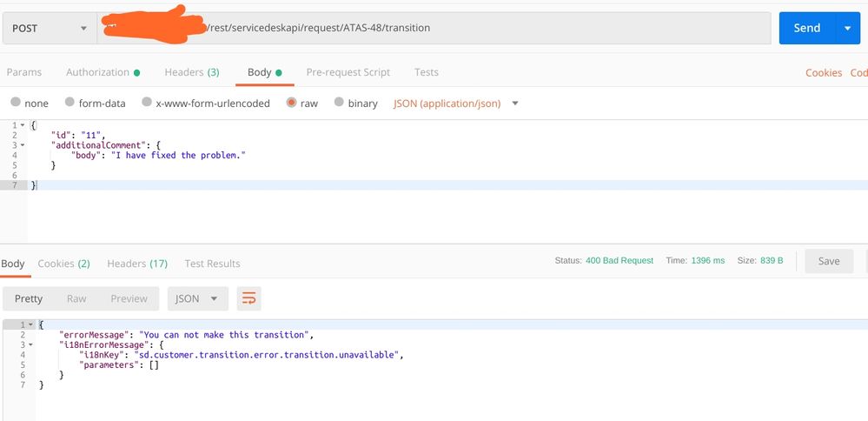Click the "You can not make this transition" text
This screenshot has height=421, width=868.
224,335
